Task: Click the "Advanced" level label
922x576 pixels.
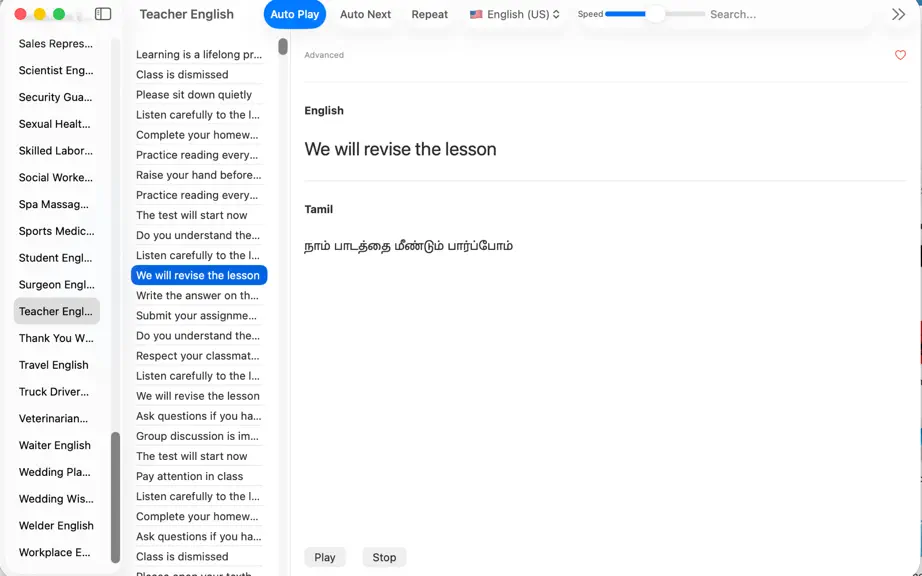Action: click(x=324, y=55)
